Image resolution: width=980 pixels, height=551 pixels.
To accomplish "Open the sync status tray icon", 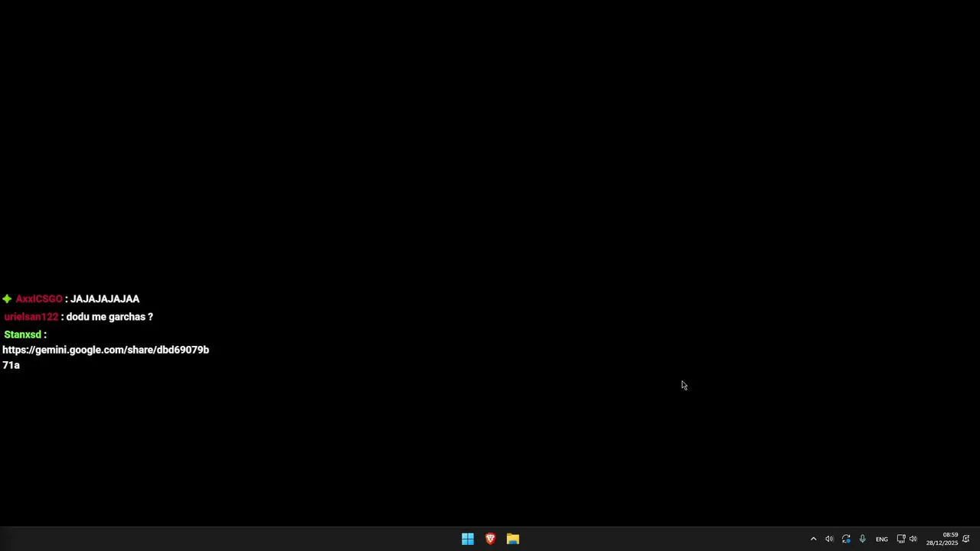I will coord(846,539).
